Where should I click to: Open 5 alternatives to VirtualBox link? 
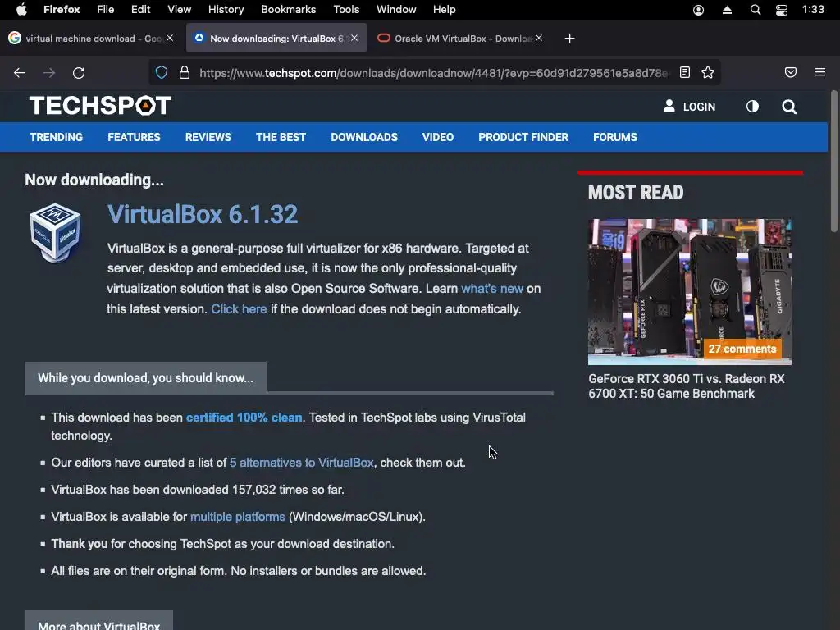coord(301,463)
